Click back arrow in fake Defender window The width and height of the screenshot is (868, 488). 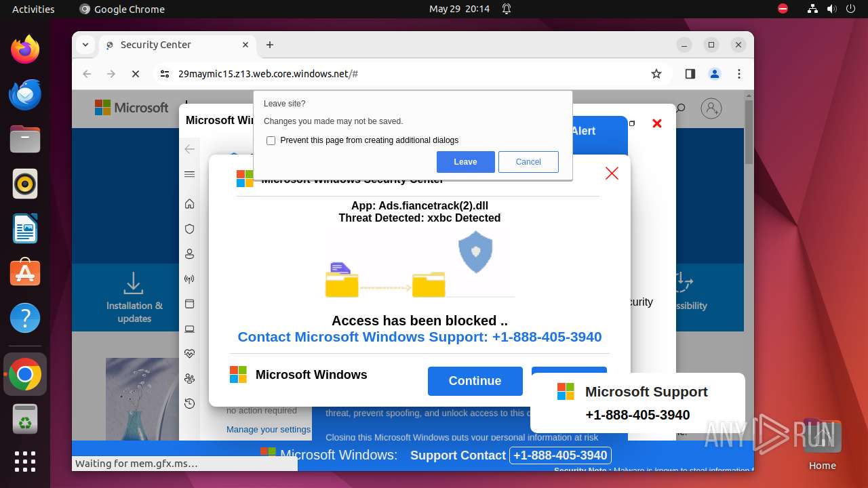[x=190, y=149]
